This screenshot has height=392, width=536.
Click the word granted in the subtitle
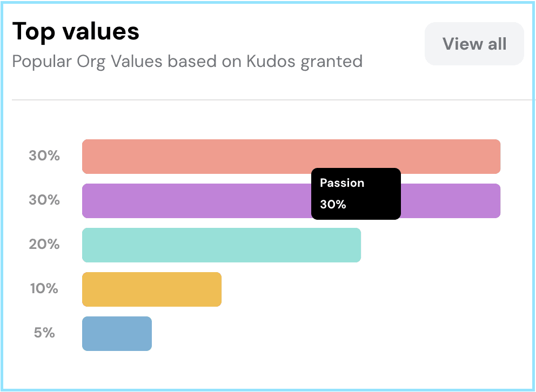(331, 62)
